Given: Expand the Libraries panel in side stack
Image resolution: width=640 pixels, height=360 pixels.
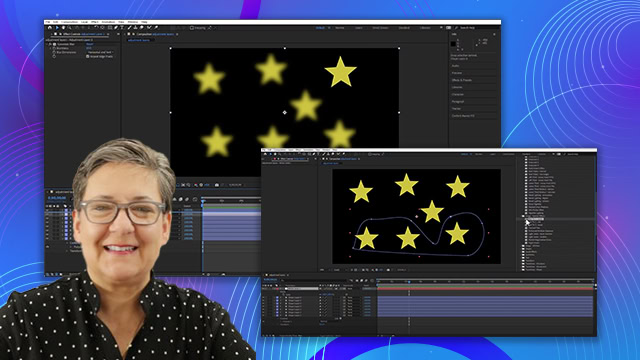Looking at the screenshot, I should point(457,87).
